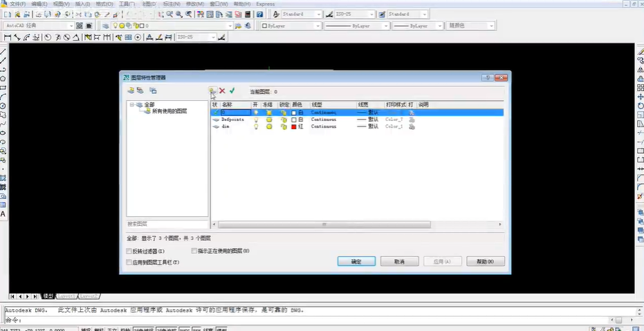
Task: Select 所有使用的图层 in filter tree
Action: tap(169, 111)
